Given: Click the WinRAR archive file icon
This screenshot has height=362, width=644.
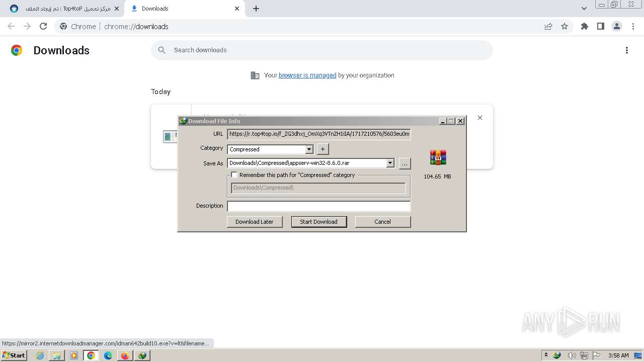Looking at the screenshot, I should pyautogui.click(x=438, y=157).
